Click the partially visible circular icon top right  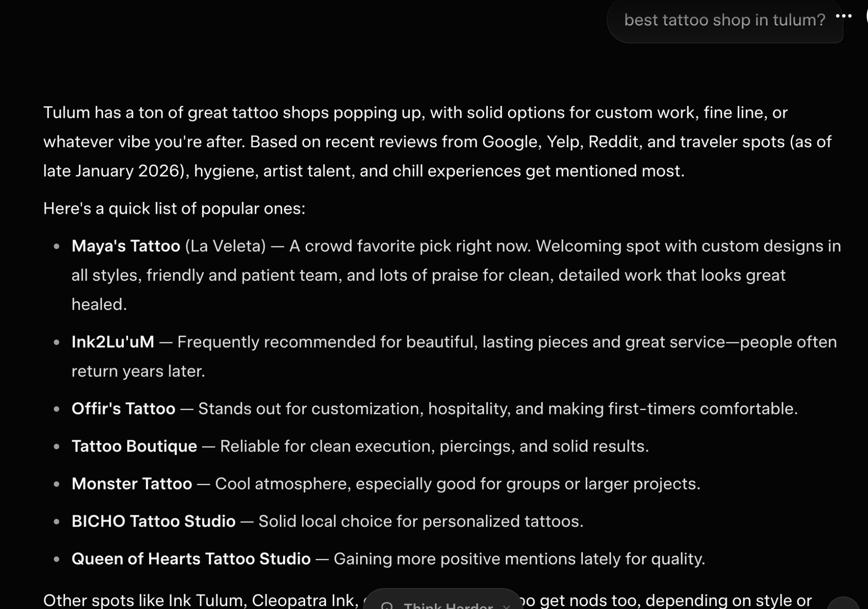(x=866, y=16)
